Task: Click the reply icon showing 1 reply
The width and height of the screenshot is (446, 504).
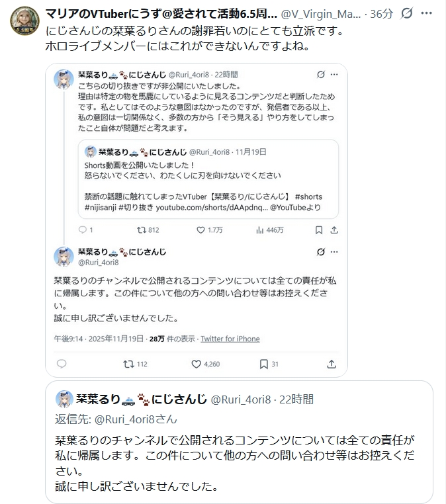Action: (x=82, y=230)
